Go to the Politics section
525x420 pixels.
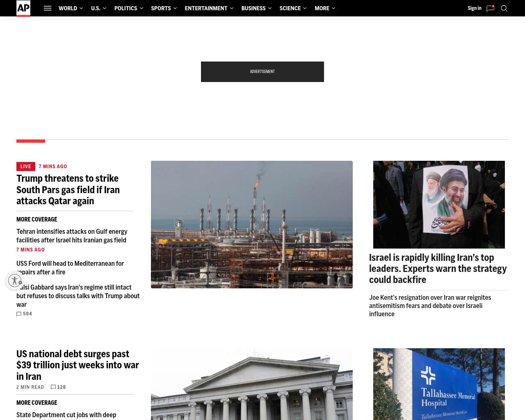[126, 8]
